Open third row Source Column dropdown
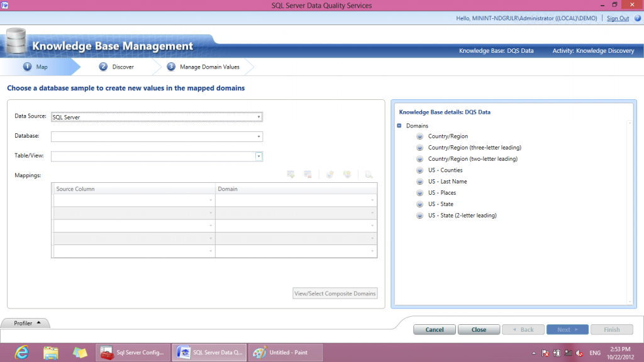 pyautogui.click(x=211, y=226)
